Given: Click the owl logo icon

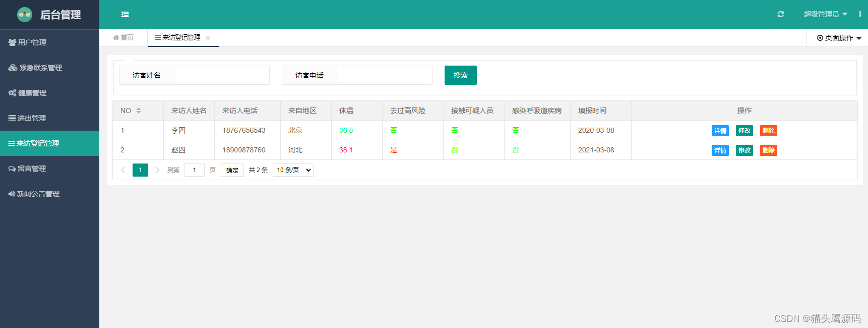Looking at the screenshot, I should pos(25,15).
